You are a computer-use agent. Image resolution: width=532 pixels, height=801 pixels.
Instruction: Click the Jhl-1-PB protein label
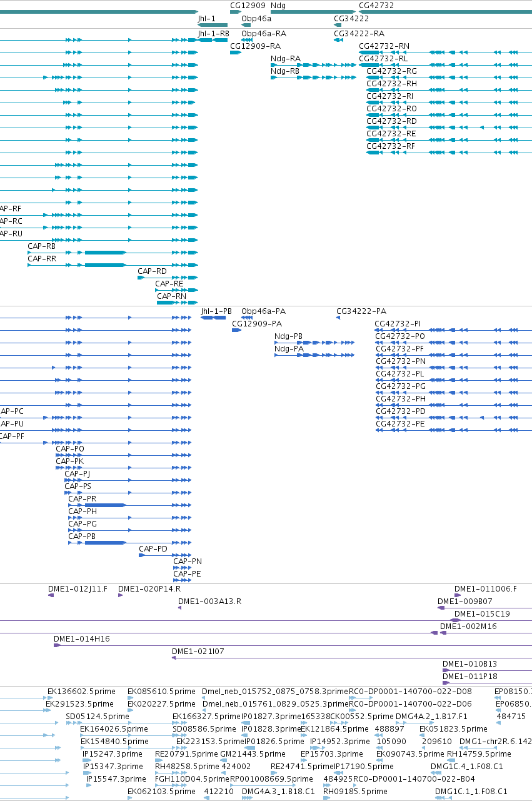(216, 311)
